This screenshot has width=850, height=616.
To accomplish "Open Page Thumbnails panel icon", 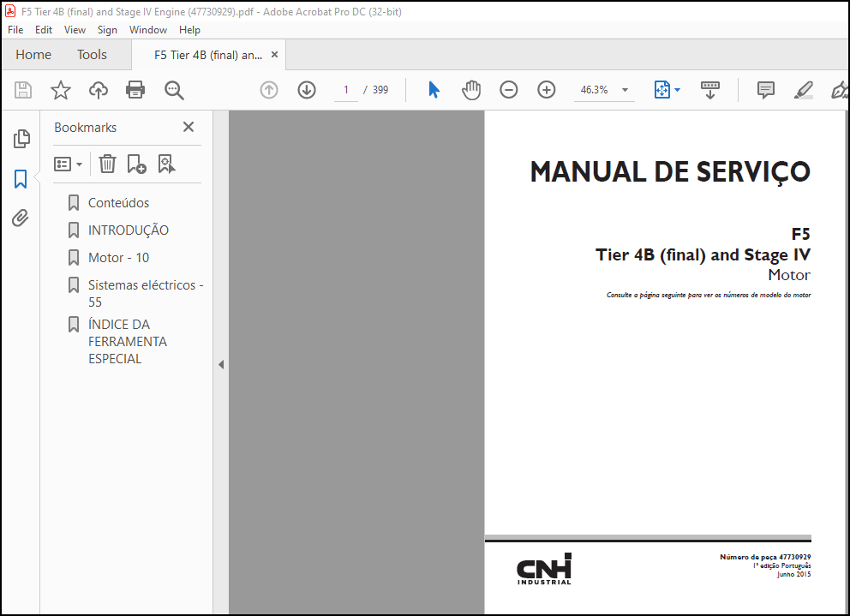I will pos(21,139).
